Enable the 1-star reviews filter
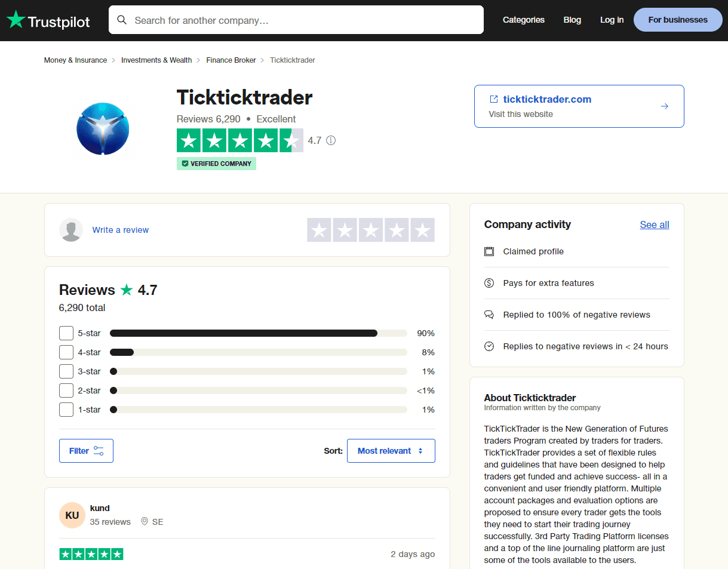The height and width of the screenshot is (569, 728). click(x=66, y=410)
